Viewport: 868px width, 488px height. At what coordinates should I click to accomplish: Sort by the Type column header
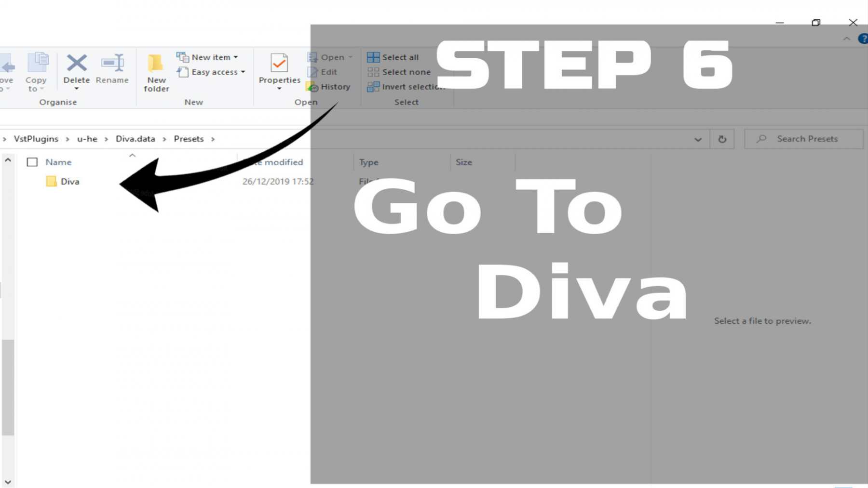click(369, 162)
